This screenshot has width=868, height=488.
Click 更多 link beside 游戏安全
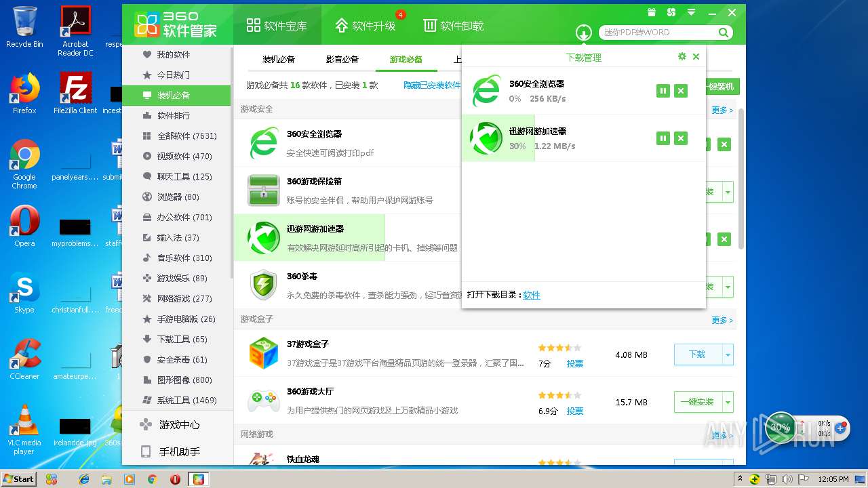[x=722, y=110]
